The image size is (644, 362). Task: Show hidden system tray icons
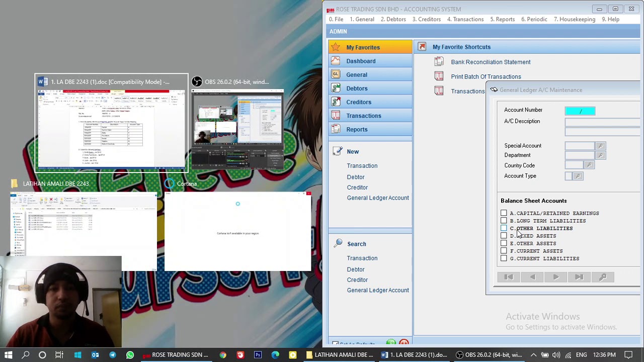pyautogui.click(x=533, y=355)
